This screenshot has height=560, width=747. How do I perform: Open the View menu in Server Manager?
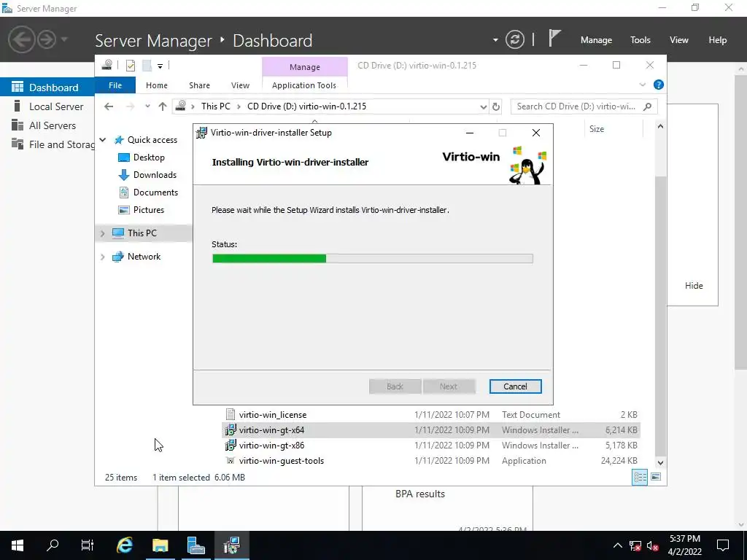click(679, 40)
